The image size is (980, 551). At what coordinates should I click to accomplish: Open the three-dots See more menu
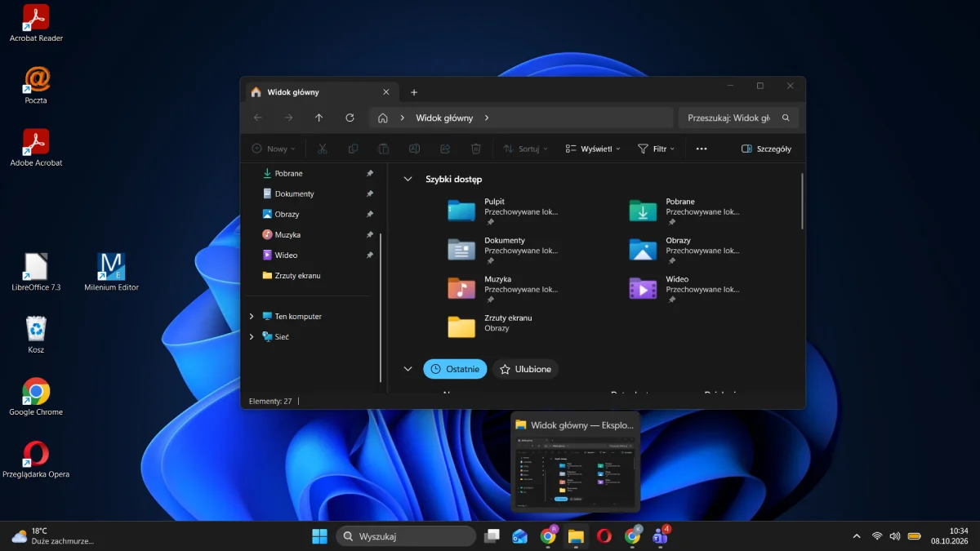(702, 149)
